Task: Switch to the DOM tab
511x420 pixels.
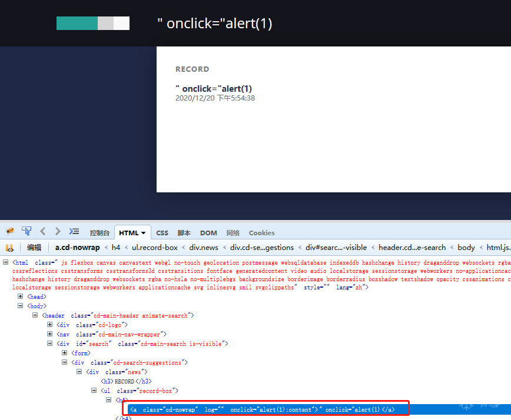Action: coord(208,233)
